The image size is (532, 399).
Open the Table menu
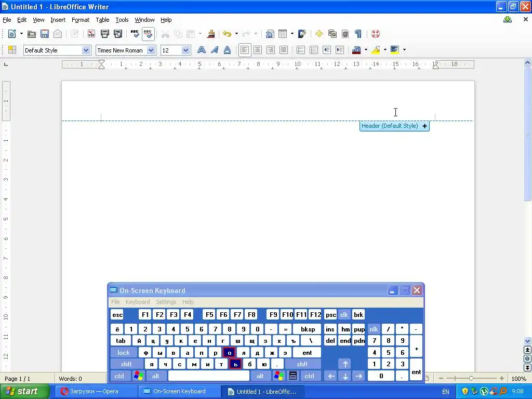point(102,20)
